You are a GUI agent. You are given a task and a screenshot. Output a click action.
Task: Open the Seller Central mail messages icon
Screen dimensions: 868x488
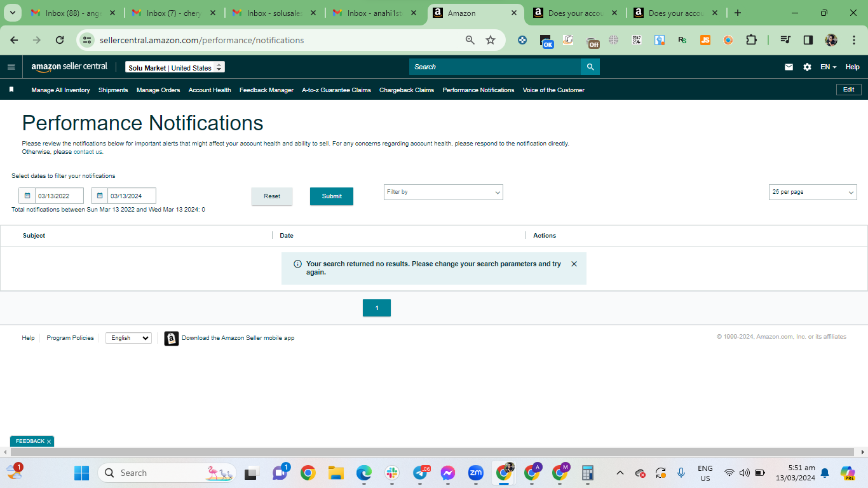(x=789, y=67)
